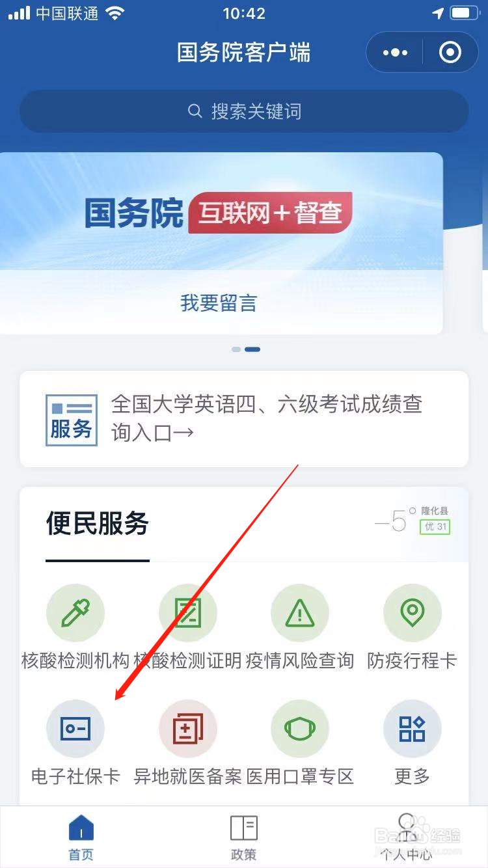Open 核酸检测机构 dropper icon
The height and width of the screenshot is (868, 488).
75,613
